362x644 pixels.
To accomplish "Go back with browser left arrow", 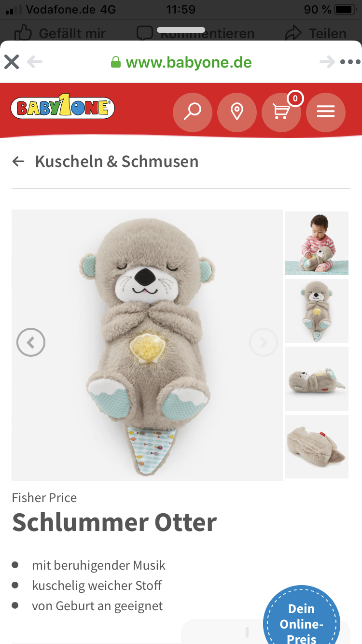I will [x=35, y=62].
